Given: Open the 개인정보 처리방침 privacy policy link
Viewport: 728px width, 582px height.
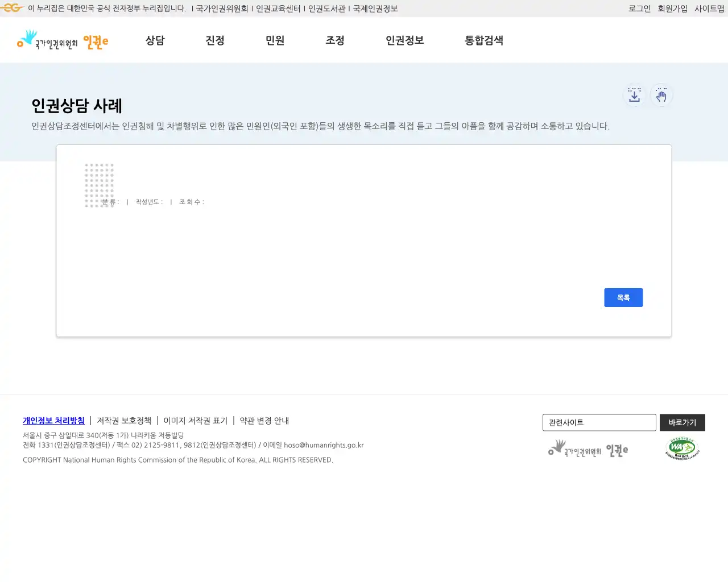Looking at the screenshot, I should [x=53, y=421].
